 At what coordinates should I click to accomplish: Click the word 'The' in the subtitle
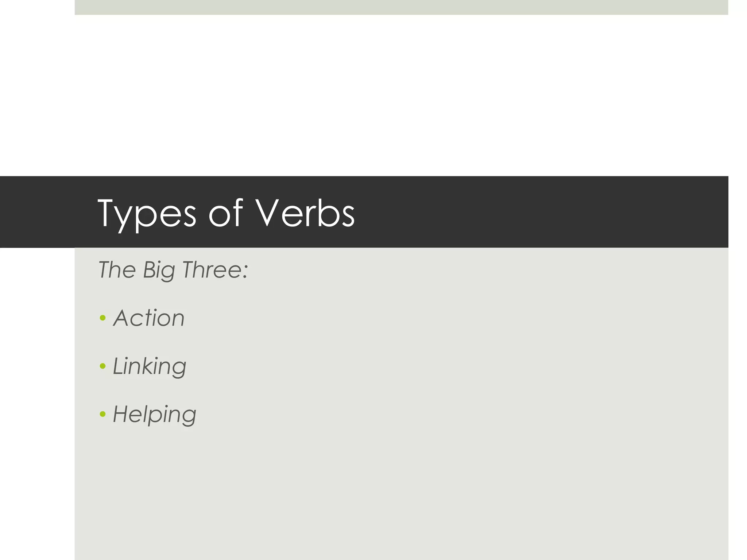(117, 270)
